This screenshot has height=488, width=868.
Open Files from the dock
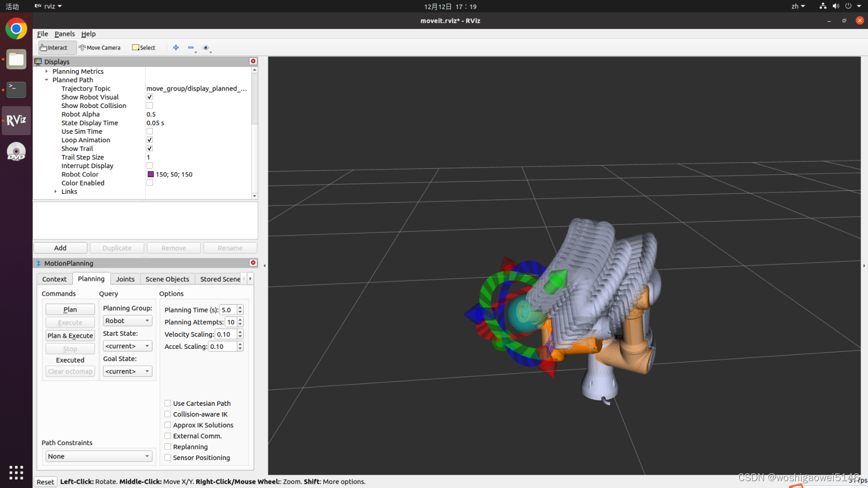[16, 59]
